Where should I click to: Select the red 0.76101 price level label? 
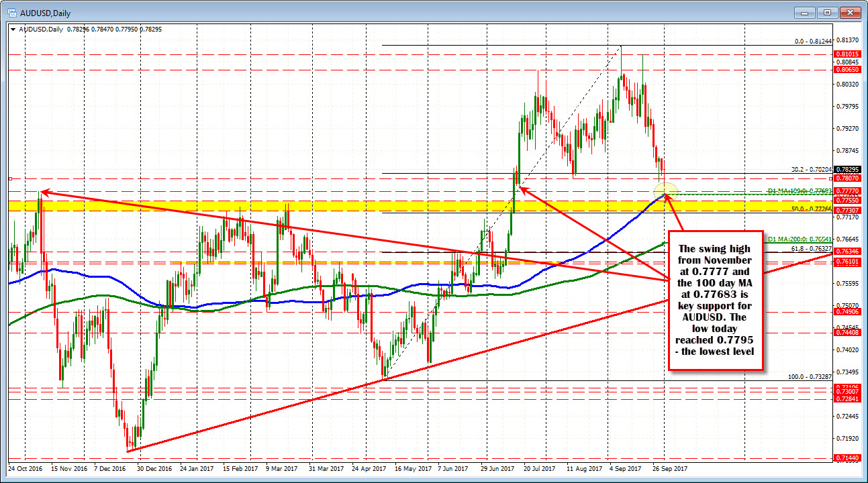[846, 262]
